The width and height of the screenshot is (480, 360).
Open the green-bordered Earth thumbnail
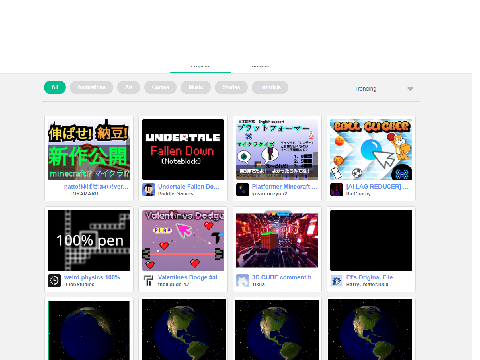pos(89,330)
